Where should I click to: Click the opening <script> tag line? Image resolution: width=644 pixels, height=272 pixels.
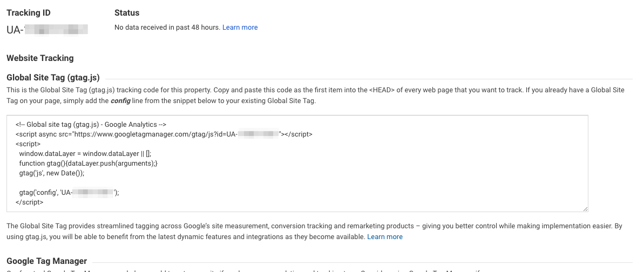click(x=28, y=144)
